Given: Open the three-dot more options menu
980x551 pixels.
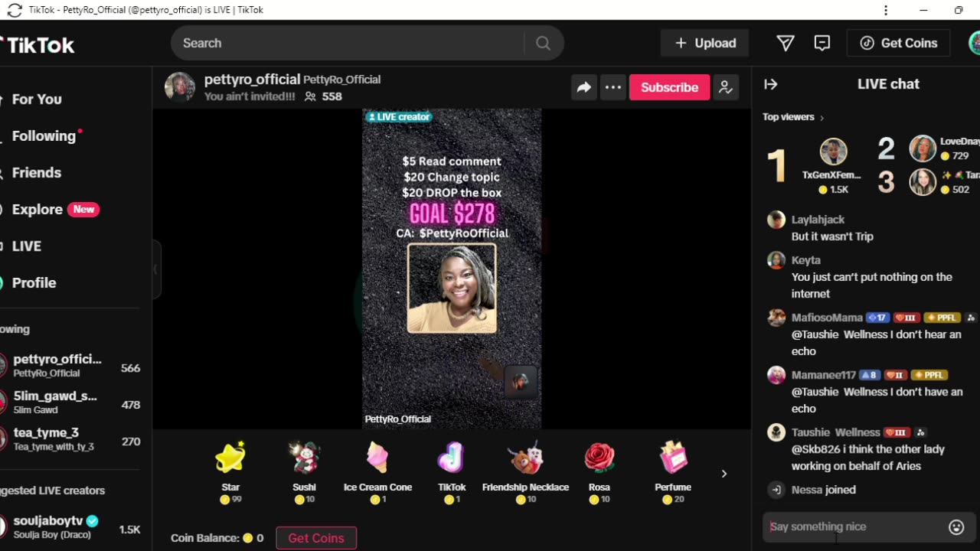Looking at the screenshot, I should (x=613, y=87).
